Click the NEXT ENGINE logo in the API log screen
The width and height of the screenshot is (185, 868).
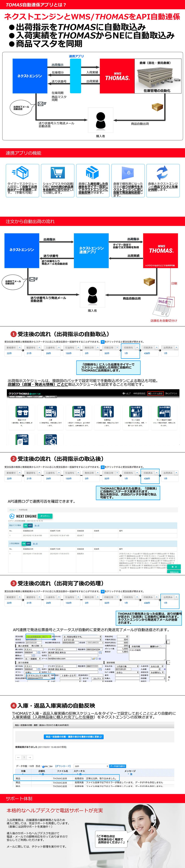pos(23,516)
